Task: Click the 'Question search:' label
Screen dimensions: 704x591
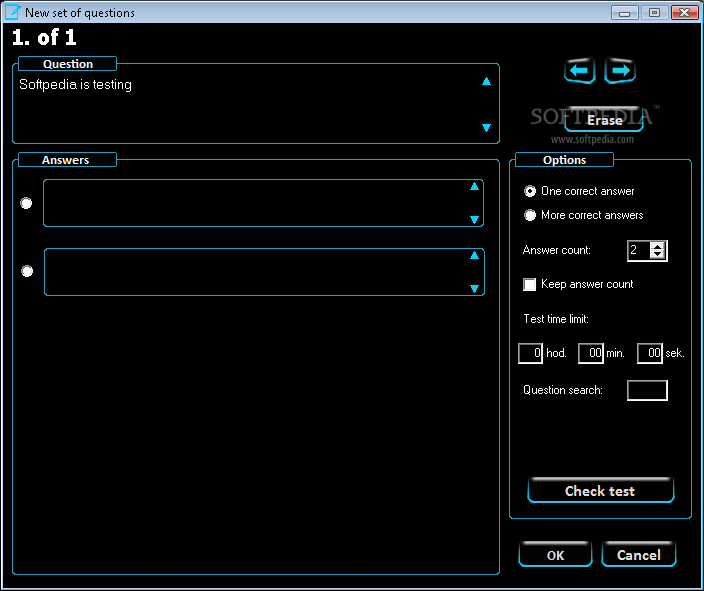Action: (x=563, y=390)
